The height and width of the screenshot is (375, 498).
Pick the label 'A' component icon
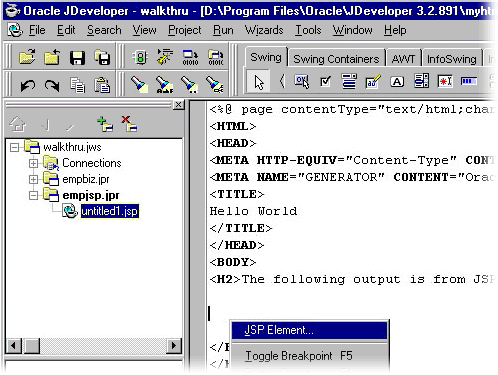click(x=397, y=82)
